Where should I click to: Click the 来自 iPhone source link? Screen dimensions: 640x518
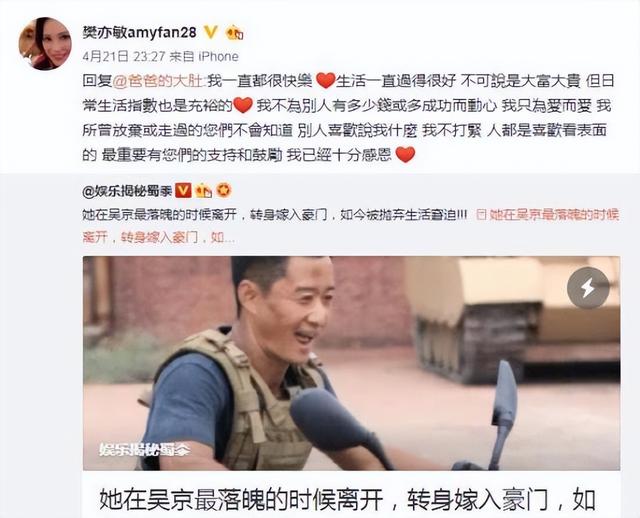[x=204, y=56]
